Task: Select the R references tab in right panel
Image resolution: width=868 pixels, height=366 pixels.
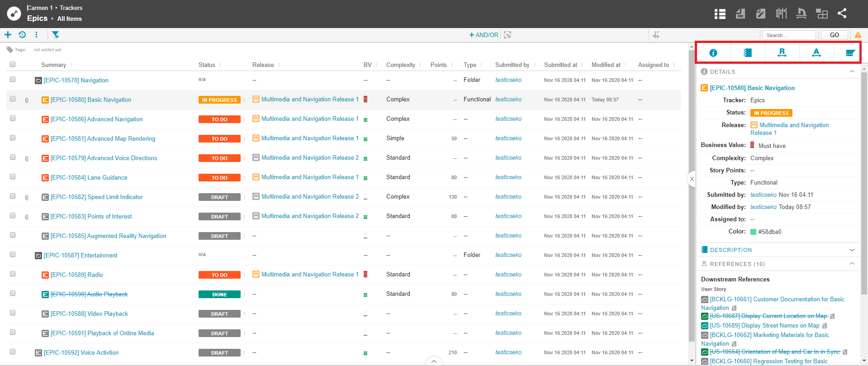Action: pos(782,53)
